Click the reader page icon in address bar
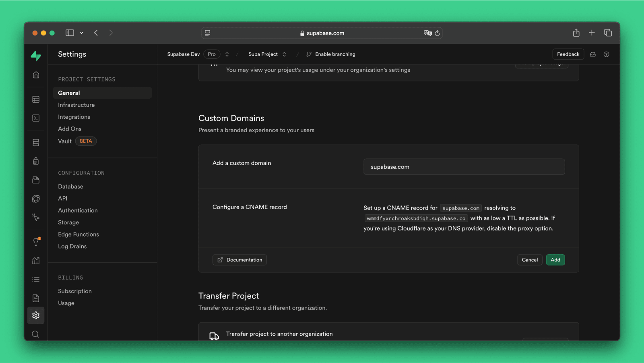644x363 pixels. [x=208, y=33]
